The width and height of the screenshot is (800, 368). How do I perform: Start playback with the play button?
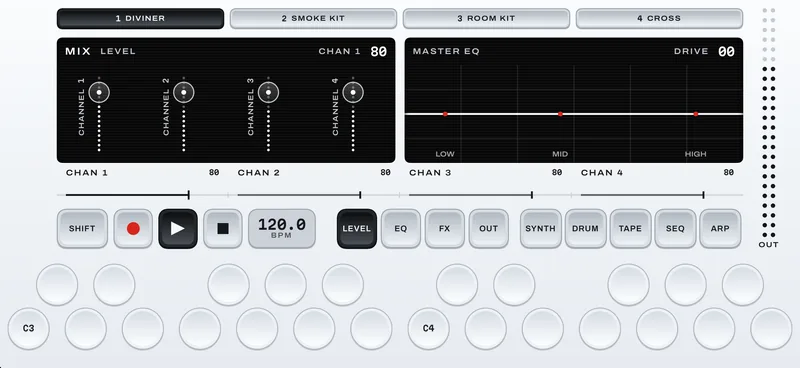pyautogui.click(x=178, y=229)
